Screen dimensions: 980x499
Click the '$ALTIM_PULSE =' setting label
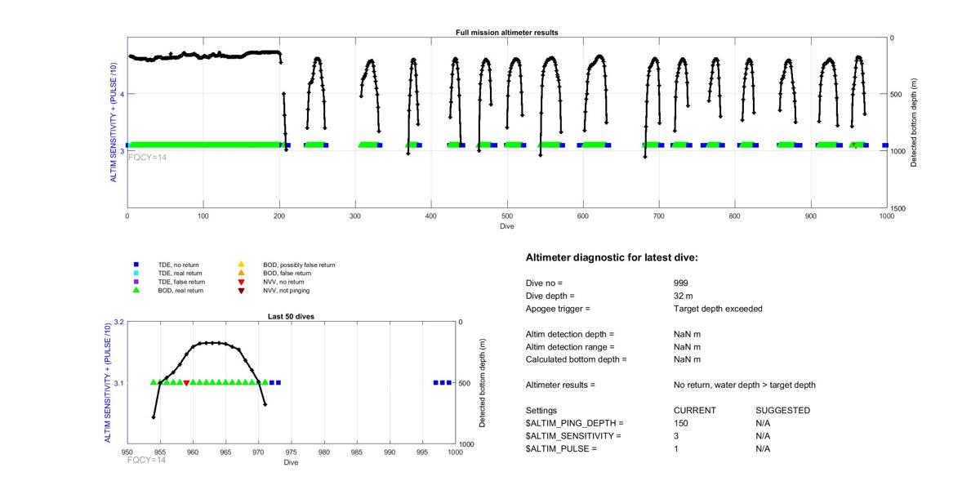click(562, 449)
